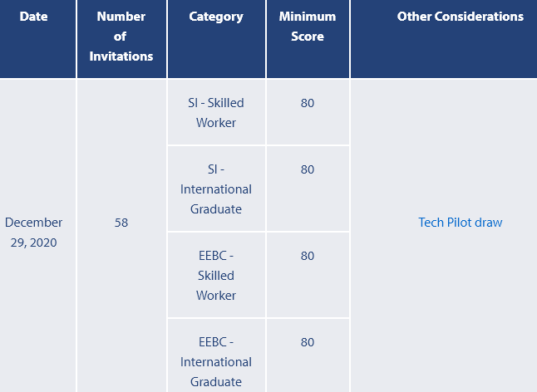
Task: Click the Number of Invitations header
Action: tap(121, 37)
